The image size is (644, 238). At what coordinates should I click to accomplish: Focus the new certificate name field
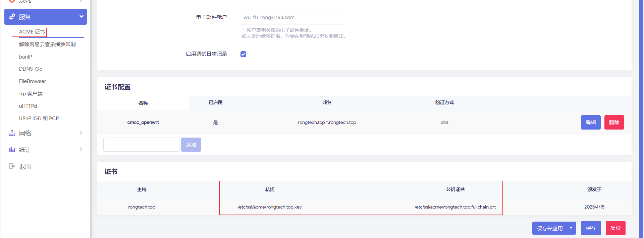pyautogui.click(x=141, y=145)
